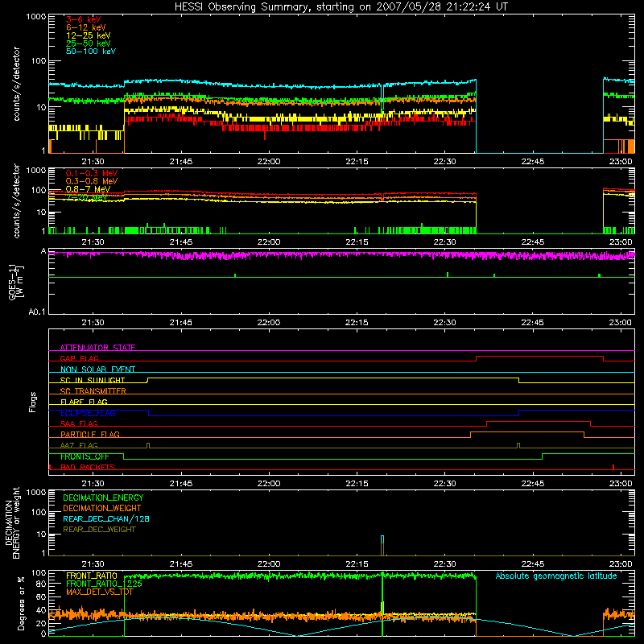Select the 6-12 keV legend label
The height and width of the screenshot is (644, 644).
point(86,27)
